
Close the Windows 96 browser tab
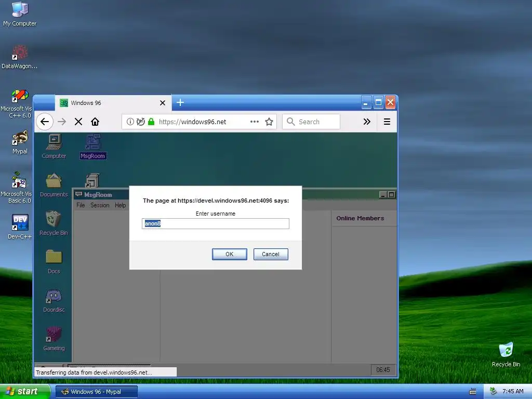(x=163, y=103)
